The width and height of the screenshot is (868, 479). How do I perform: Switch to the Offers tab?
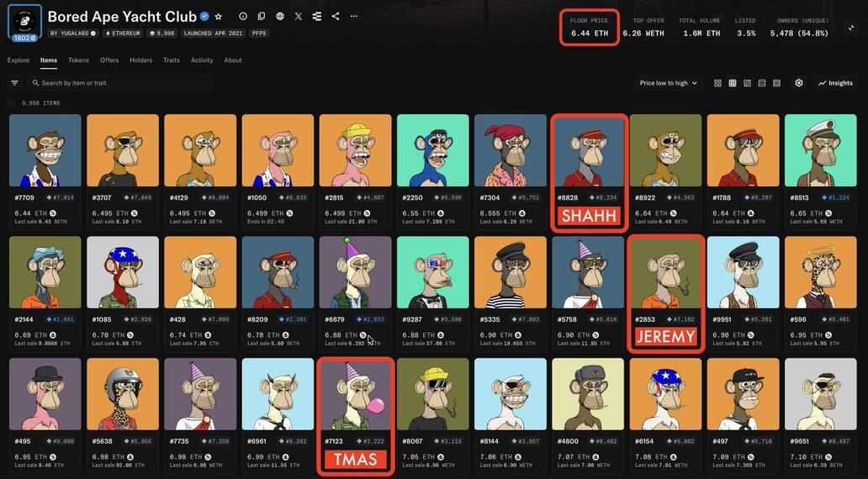click(x=109, y=61)
